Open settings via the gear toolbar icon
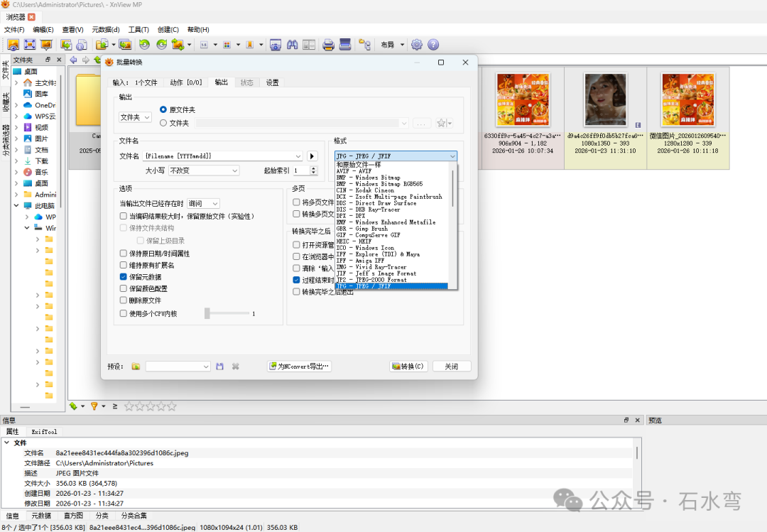This screenshot has height=532, width=767. (417, 45)
